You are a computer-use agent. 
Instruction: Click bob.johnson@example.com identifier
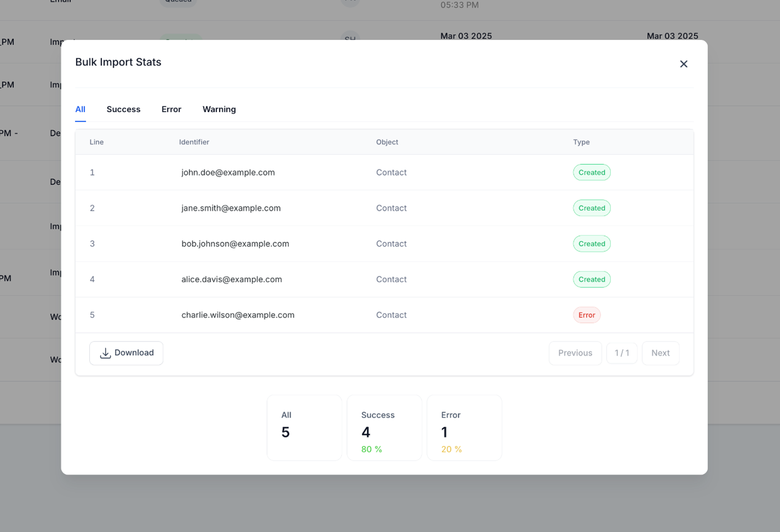tap(235, 244)
